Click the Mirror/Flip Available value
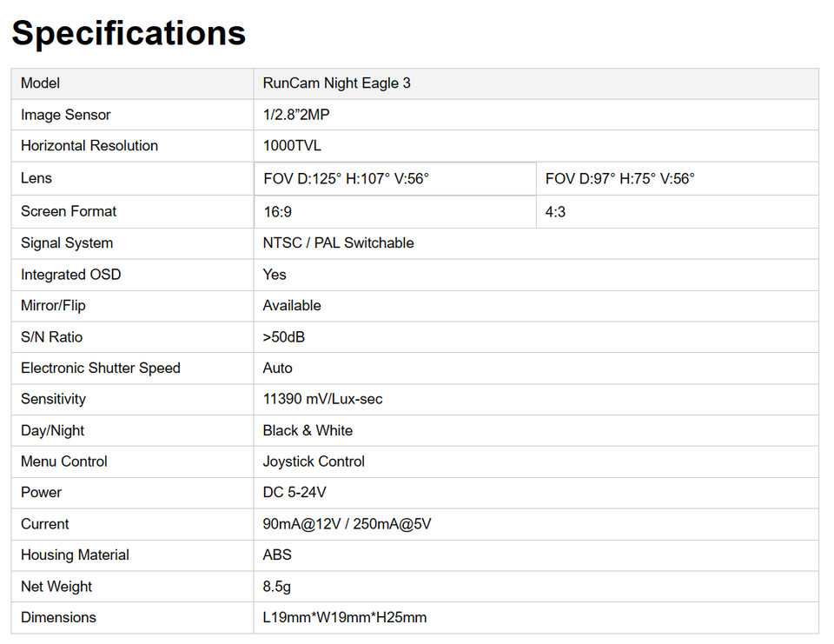Image resolution: width=834 pixels, height=644 pixels. tap(292, 306)
